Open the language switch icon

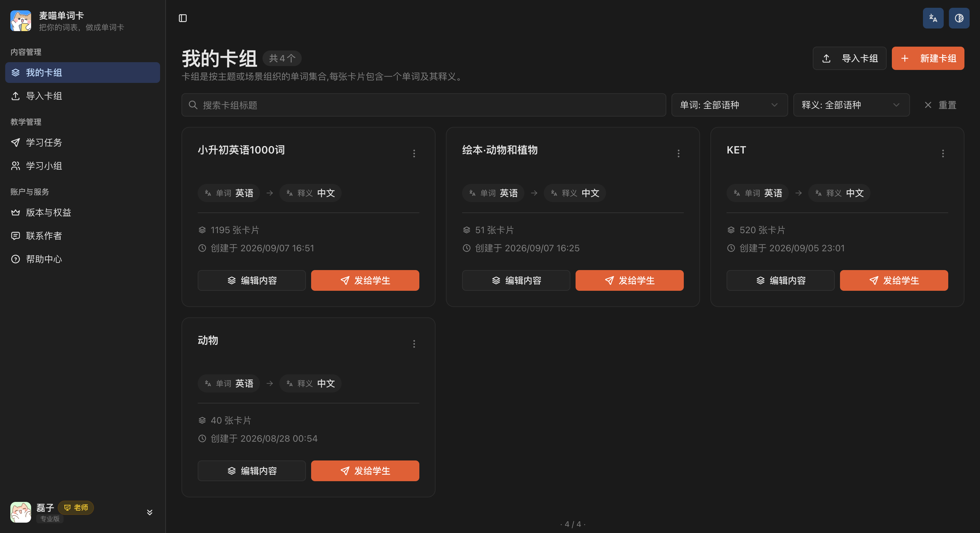coord(933,18)
